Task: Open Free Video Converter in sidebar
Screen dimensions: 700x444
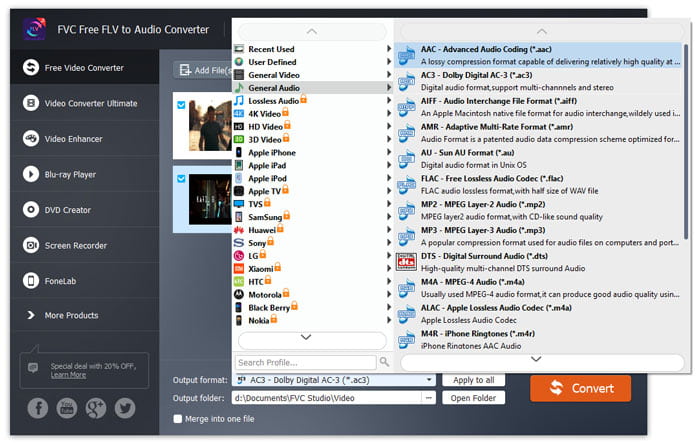Action: coord(84,67)
